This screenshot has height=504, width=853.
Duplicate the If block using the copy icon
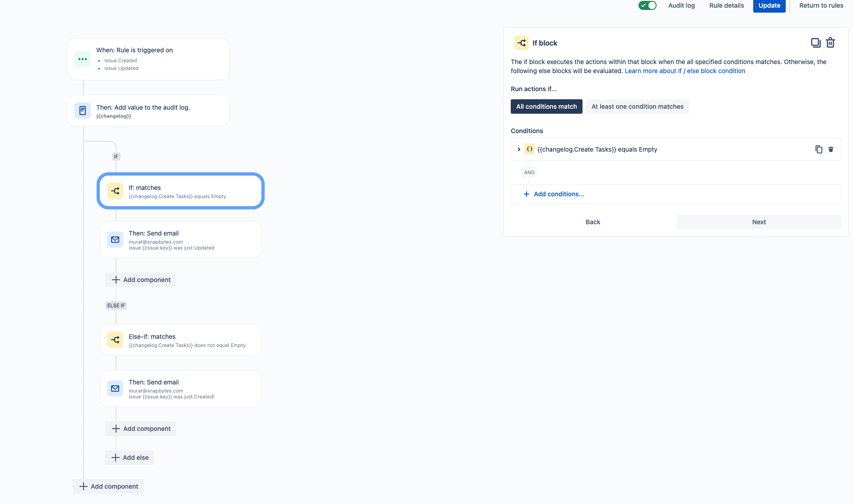(816, 42)
